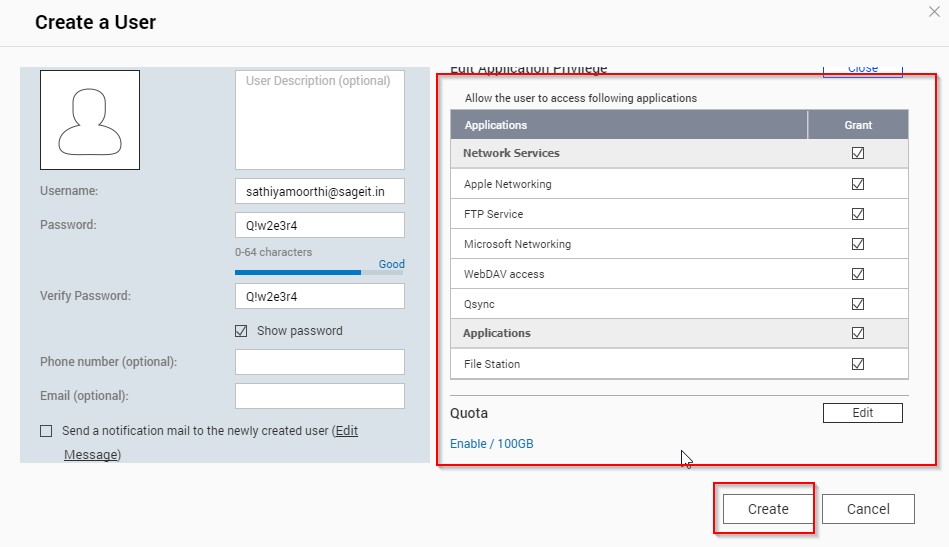Click the User Description text area

(x=319, y=120)
